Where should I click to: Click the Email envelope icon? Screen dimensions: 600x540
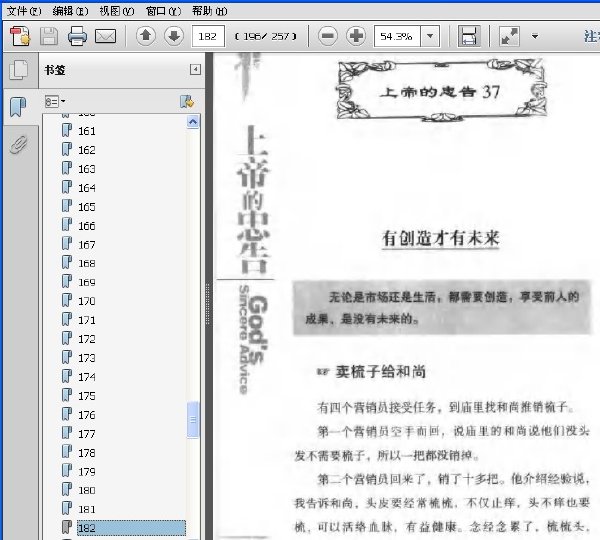105,37
